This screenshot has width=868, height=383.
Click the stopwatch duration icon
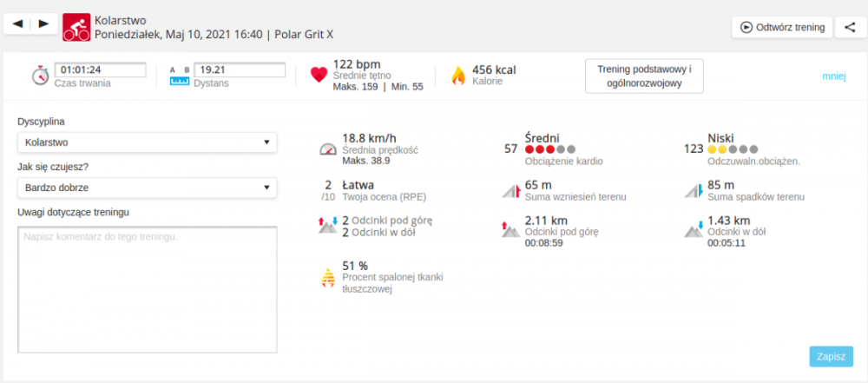40,76
